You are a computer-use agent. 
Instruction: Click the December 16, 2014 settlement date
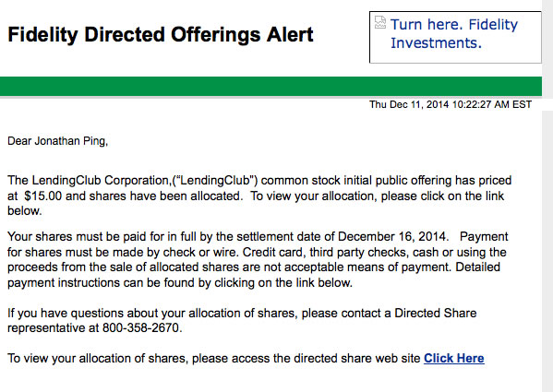pos(391,236)
